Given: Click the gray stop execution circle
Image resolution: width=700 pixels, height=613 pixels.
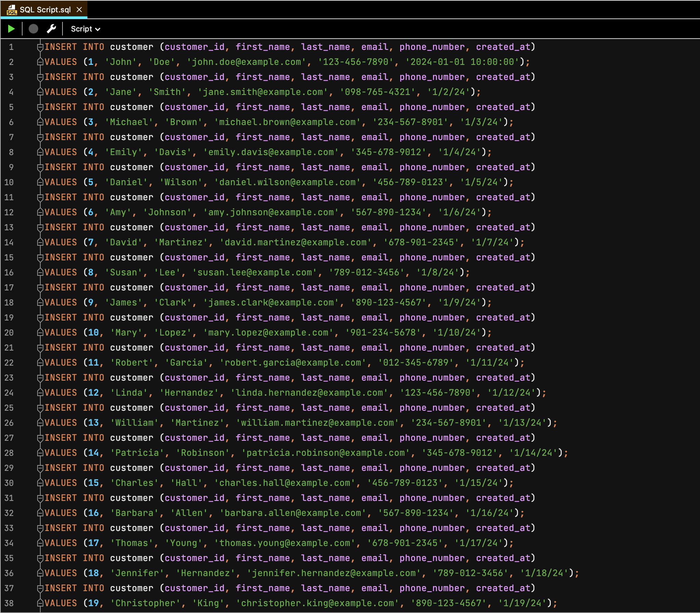Looking at the screenshot, I should (33, 29).
